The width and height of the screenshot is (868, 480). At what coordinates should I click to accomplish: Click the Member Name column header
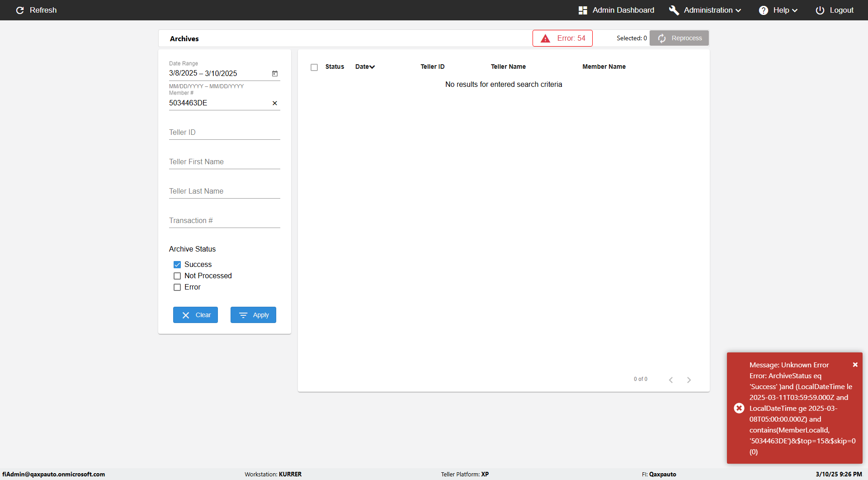click(x=604, y=67)
